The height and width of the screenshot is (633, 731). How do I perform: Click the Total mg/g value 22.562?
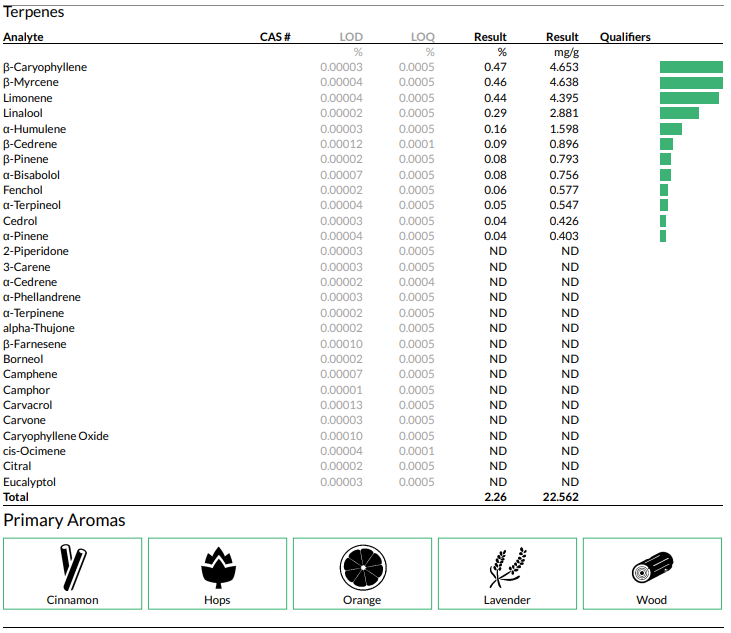(561, 497)
